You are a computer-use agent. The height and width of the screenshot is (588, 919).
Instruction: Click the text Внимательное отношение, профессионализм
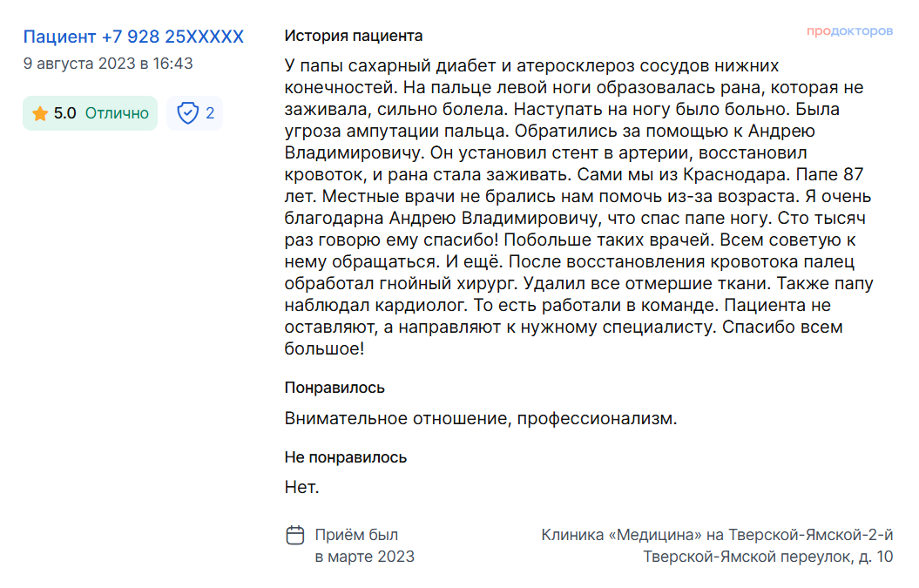[x=481, y=419]
